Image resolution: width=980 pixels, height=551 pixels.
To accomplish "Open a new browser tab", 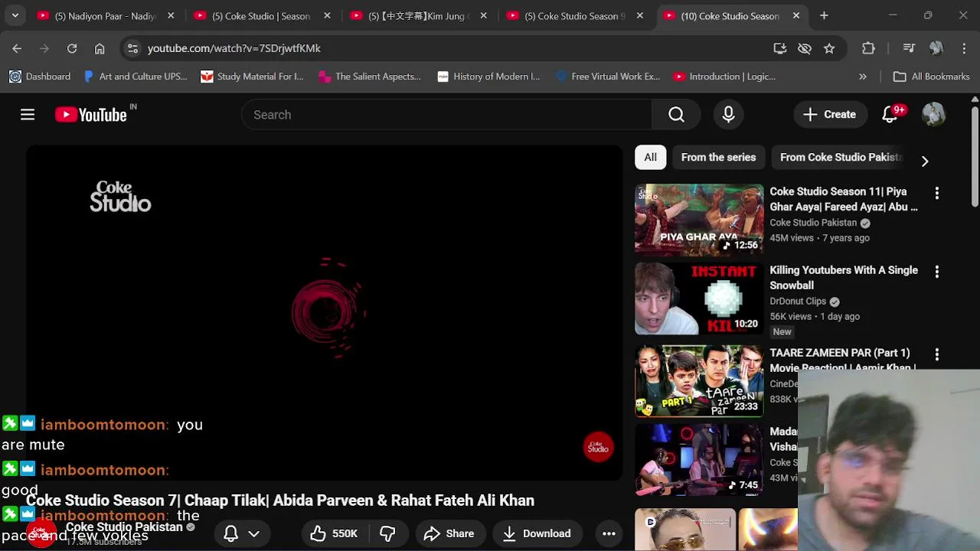I will point(824,15).
